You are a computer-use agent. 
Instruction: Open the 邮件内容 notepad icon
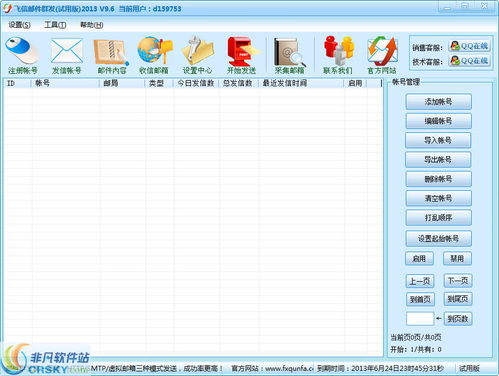(112, 55)
